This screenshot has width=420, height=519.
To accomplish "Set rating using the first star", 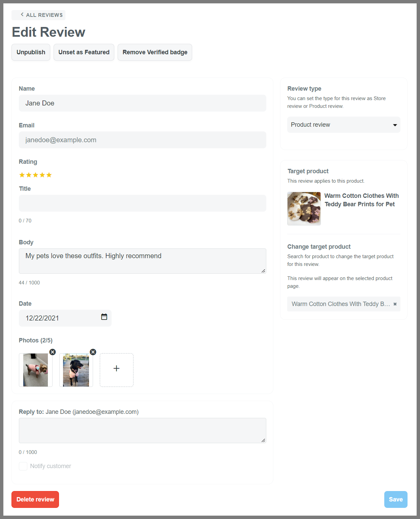I will pos(22,175).
